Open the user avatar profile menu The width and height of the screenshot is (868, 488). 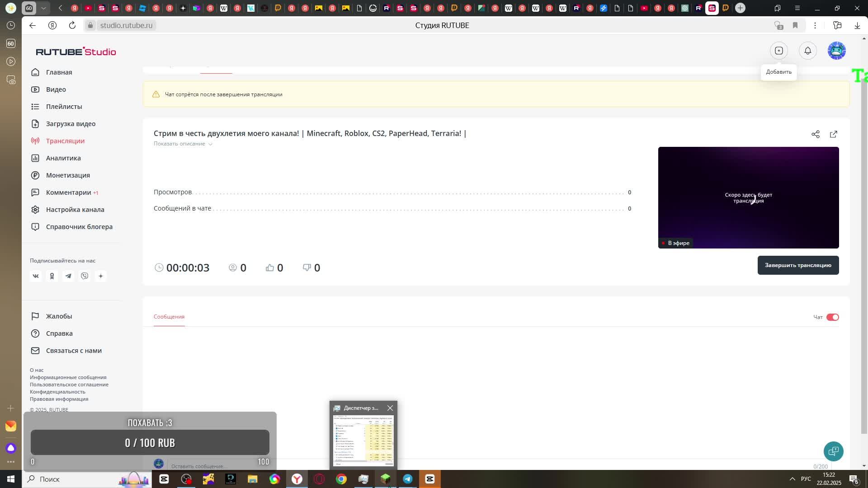point(836,51)
